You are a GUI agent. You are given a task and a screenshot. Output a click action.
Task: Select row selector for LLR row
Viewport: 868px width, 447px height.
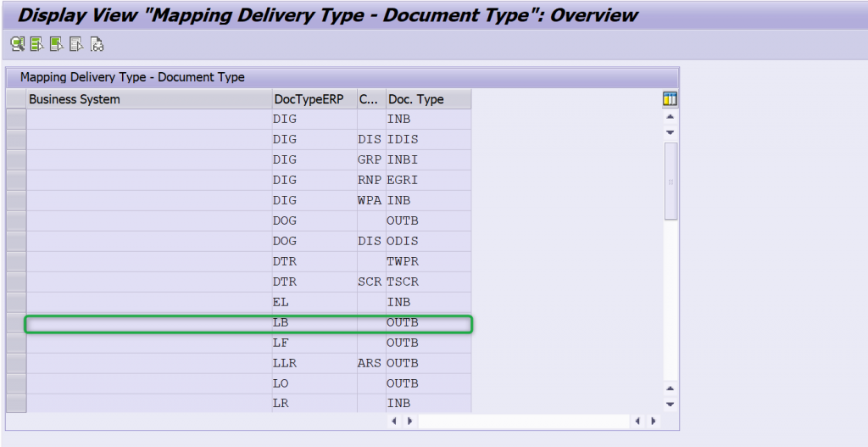coord(16,363)
